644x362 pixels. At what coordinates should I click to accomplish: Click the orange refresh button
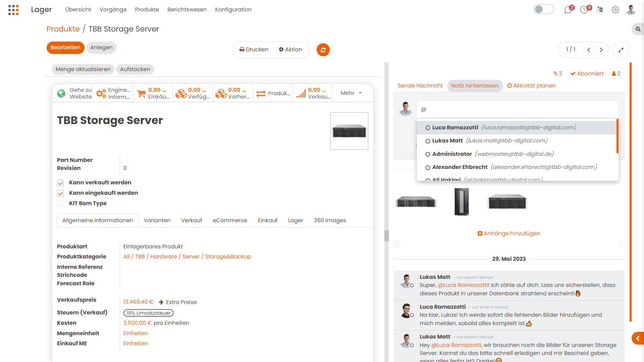323,50
